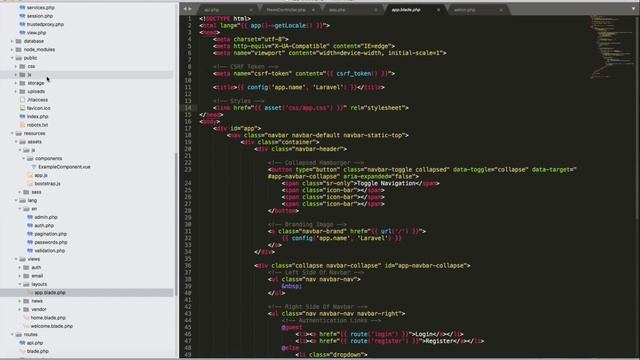
Task: Click image icon beside favicon.ico
Action: (22, 108)
